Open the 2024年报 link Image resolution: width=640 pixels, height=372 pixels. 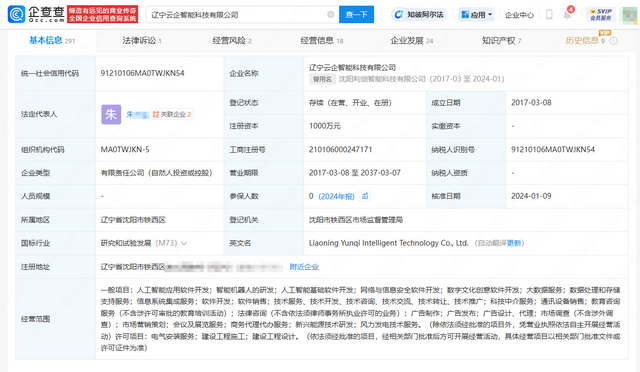pyautogui.click(x=336, y=196)
